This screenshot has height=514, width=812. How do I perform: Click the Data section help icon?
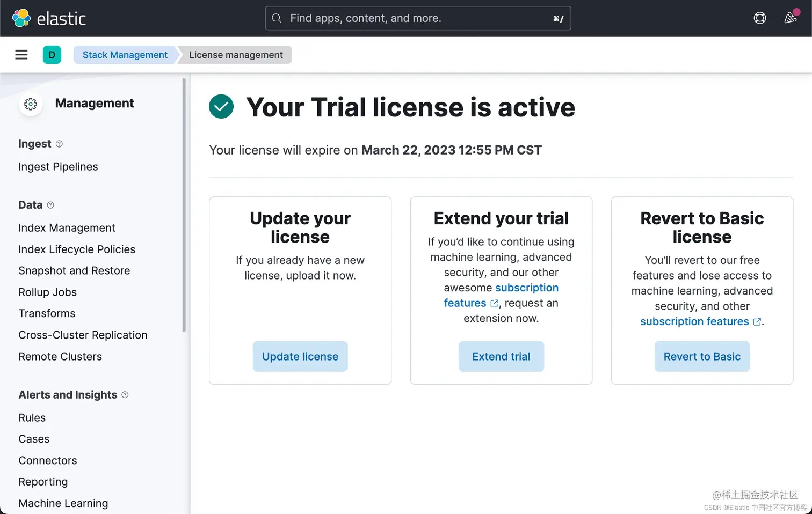point(50,205)
